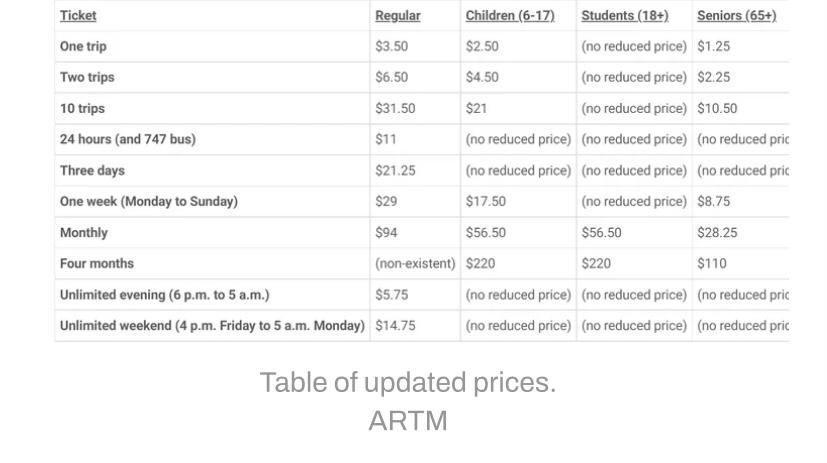This screenshot has height=463, width=827.
Task: Click the Monthly regular price $94
Action: point(386,233)
